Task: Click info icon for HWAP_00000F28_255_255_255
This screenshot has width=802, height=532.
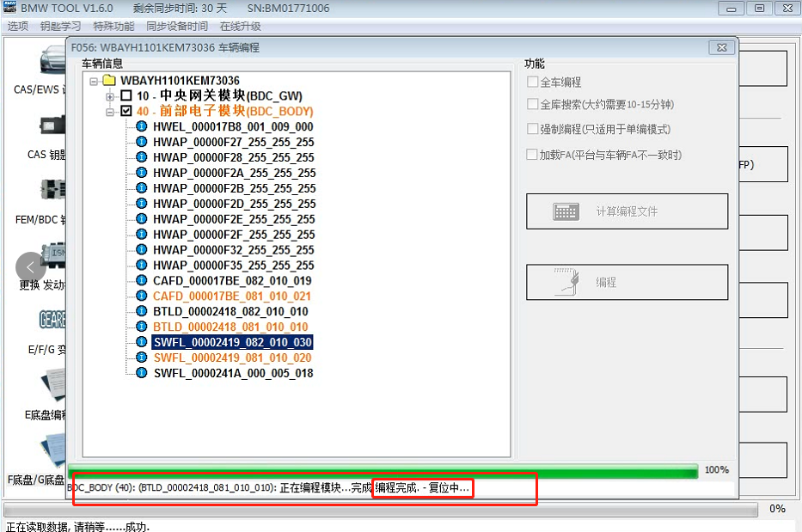Action: click(142, 157)
